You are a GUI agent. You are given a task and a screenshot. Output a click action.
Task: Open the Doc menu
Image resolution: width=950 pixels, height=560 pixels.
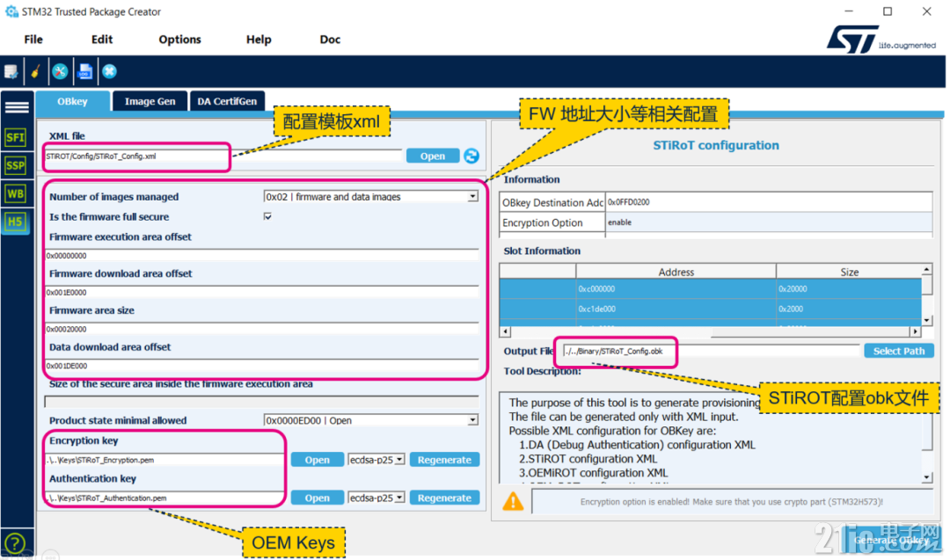tap(330, 40)
